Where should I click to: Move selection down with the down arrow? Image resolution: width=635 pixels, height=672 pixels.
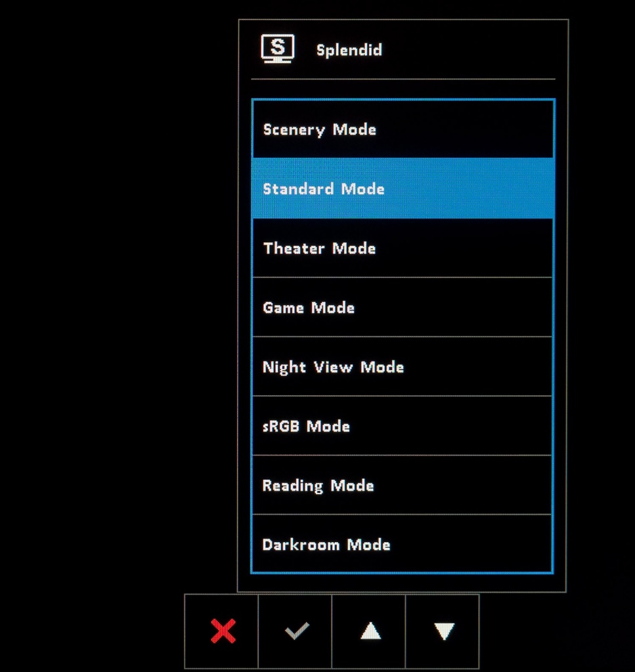(444, 631)
